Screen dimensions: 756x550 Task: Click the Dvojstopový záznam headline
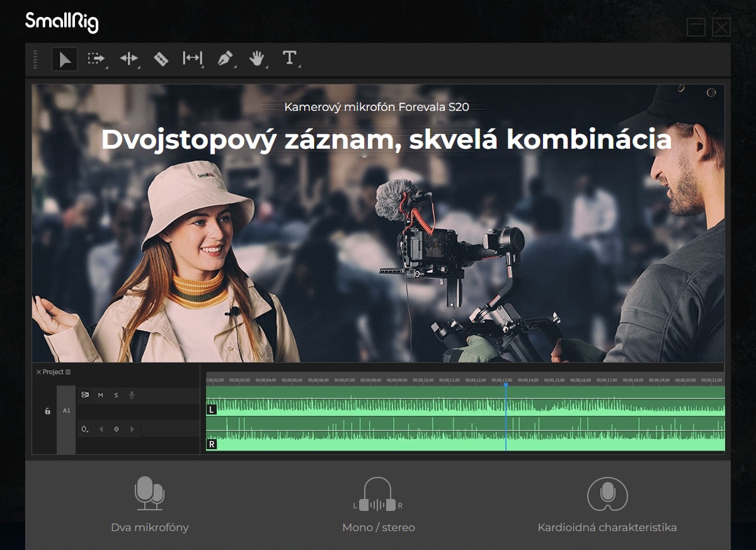click(386, 139)
